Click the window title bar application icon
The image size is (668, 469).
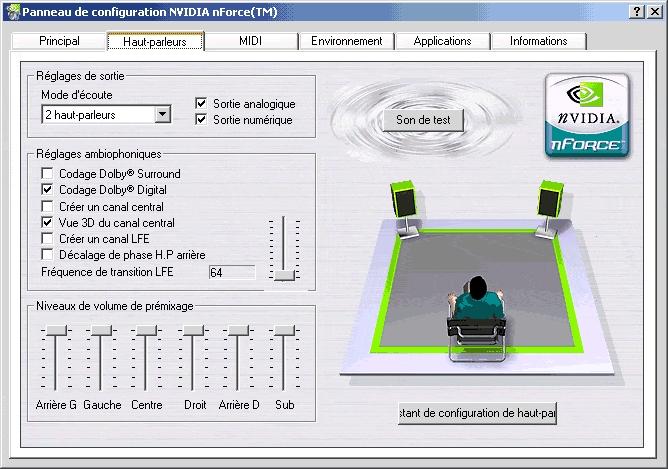pyautogui.click(x=13, y=12)
